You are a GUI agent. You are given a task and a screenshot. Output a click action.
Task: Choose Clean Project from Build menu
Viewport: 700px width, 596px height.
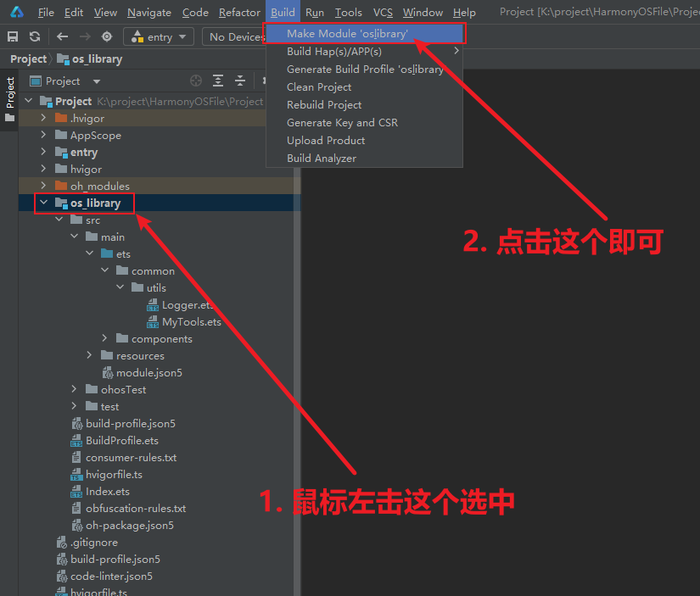click(364, 87)
